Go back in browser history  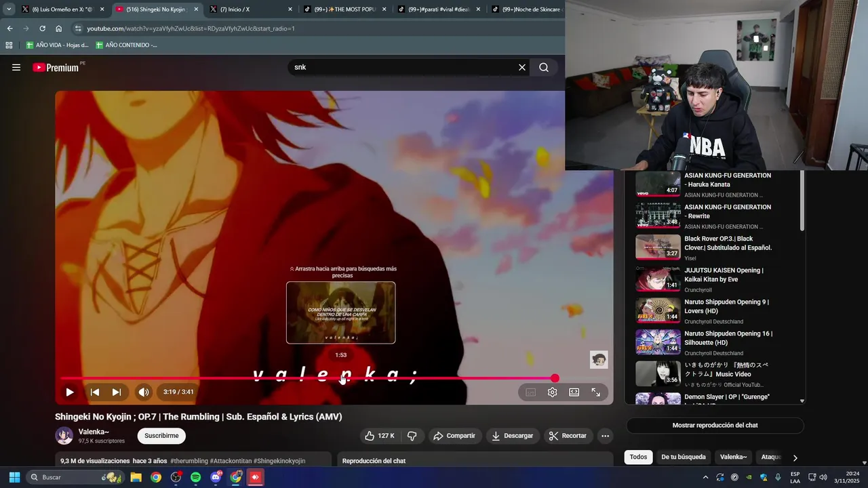pyautogui.click(x=9, y=28)
